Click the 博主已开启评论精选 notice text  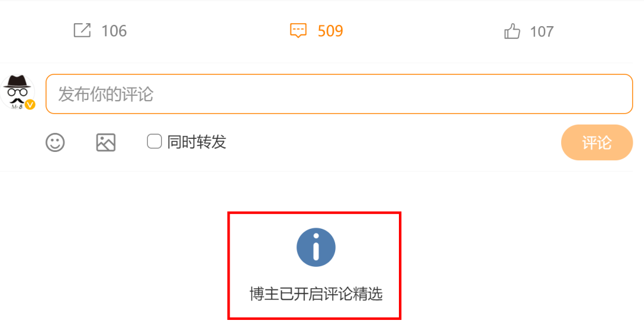pos(316,294)
